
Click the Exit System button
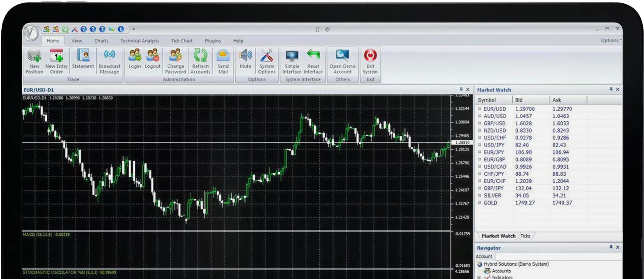[x=370, y=61]
